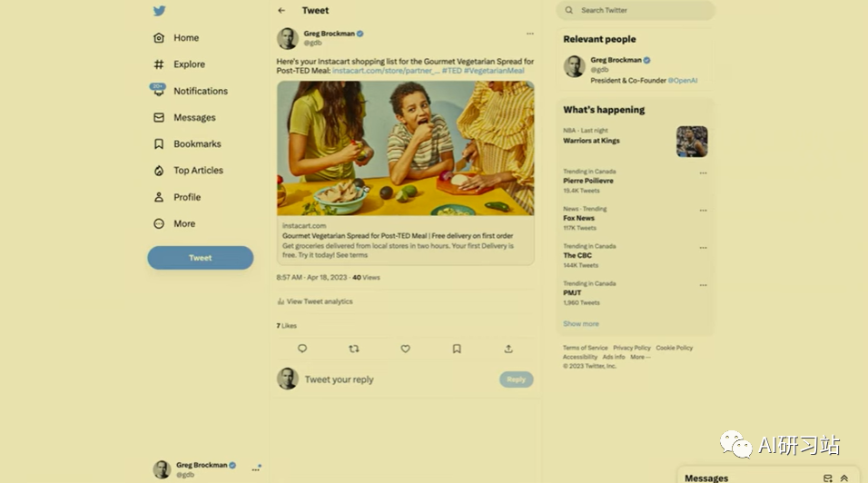
Task: Open account menu dots beside Greg Brockman
Action: [x=256, y=468]
